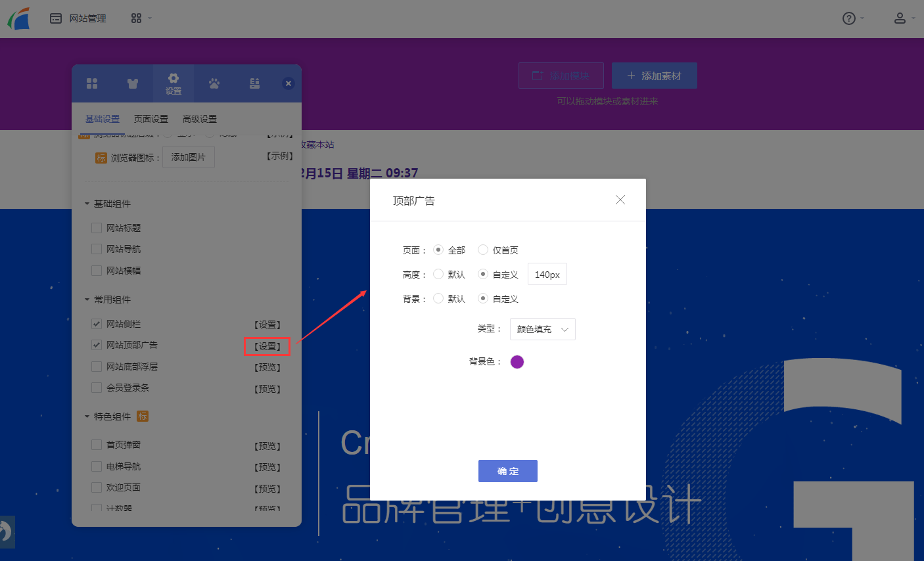924x561 pixels.
Task: Click 预览 link for 欢迎页面
Action: click(x=267, y=489)
